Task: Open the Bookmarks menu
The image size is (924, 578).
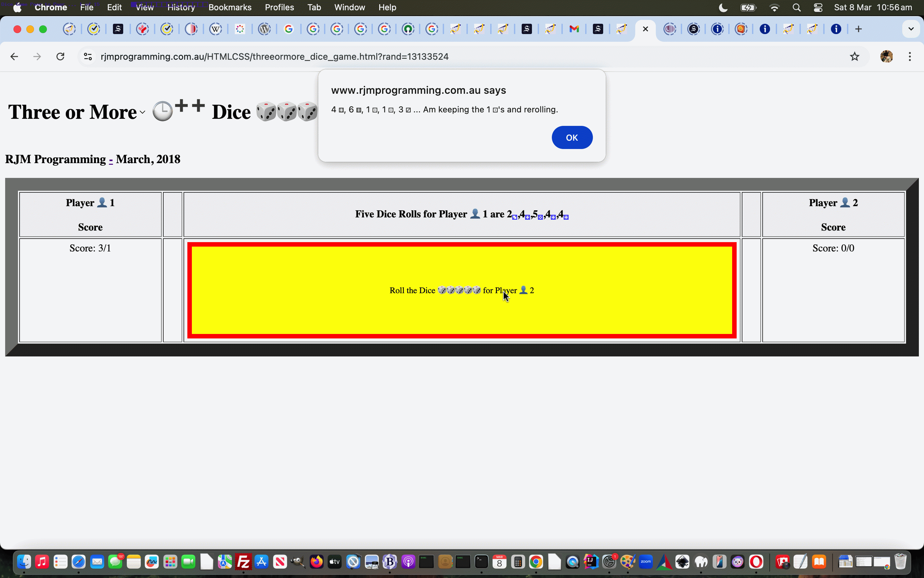Action: tap(230, 7)
